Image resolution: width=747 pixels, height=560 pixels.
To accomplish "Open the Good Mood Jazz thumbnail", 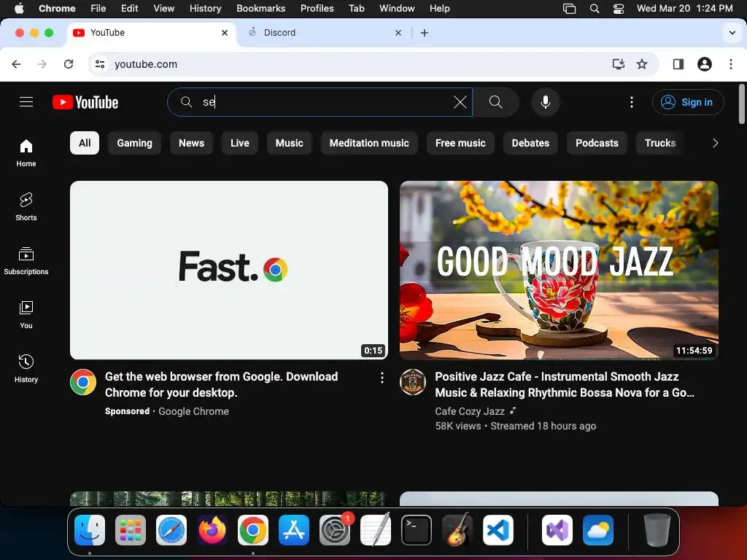I will [559, 270].
